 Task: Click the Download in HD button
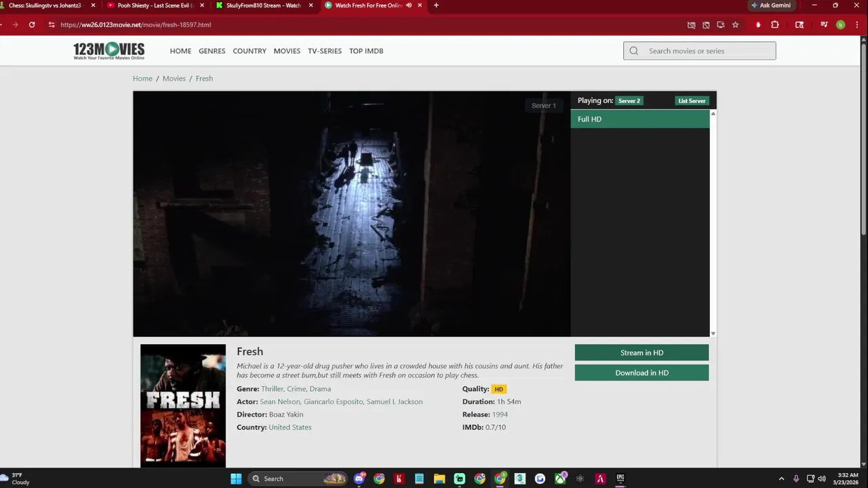(642, 373)
